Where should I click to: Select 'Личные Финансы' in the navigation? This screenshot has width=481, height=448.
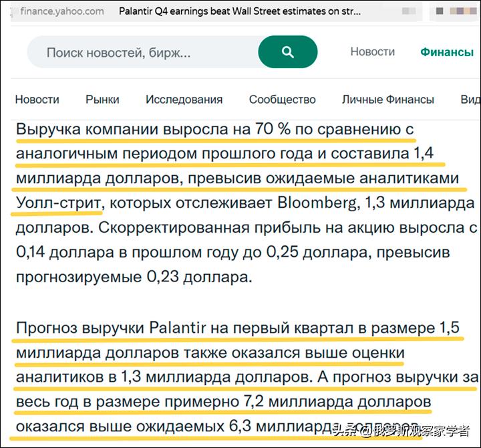click(387, 99)
